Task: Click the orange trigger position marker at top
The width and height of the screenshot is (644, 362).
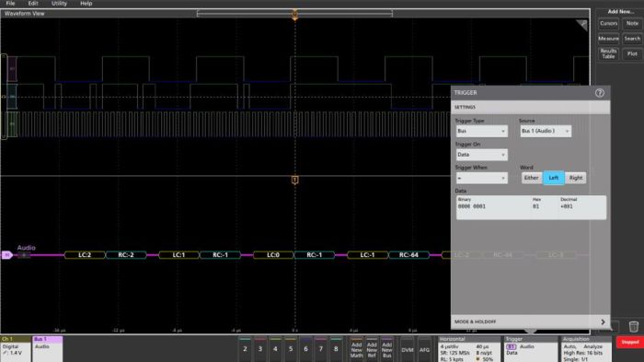Action: (295, 15)
